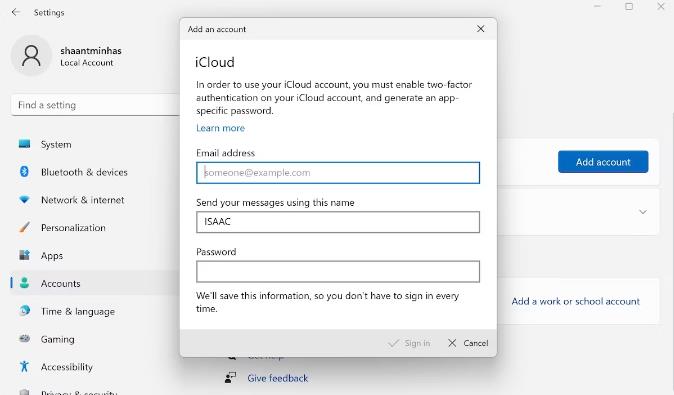
Task: Follow the Learn more link
Action: [220, 128]
